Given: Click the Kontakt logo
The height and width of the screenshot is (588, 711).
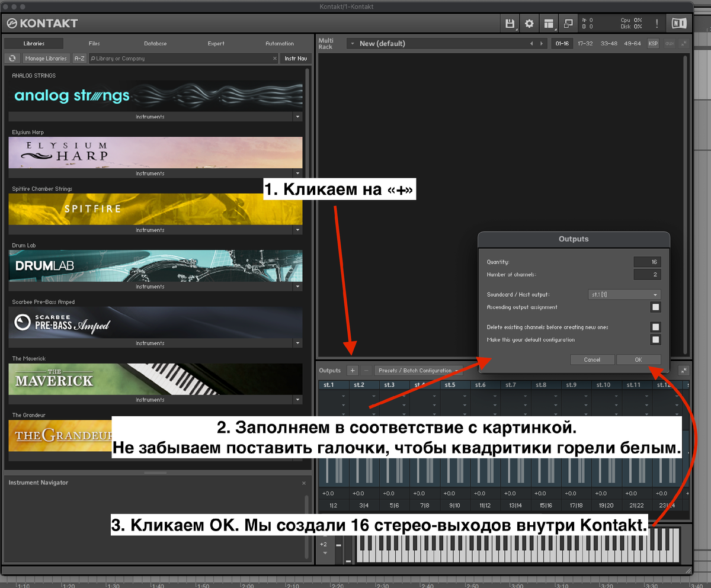Looking at the screenshot, I should coord(41,24).
